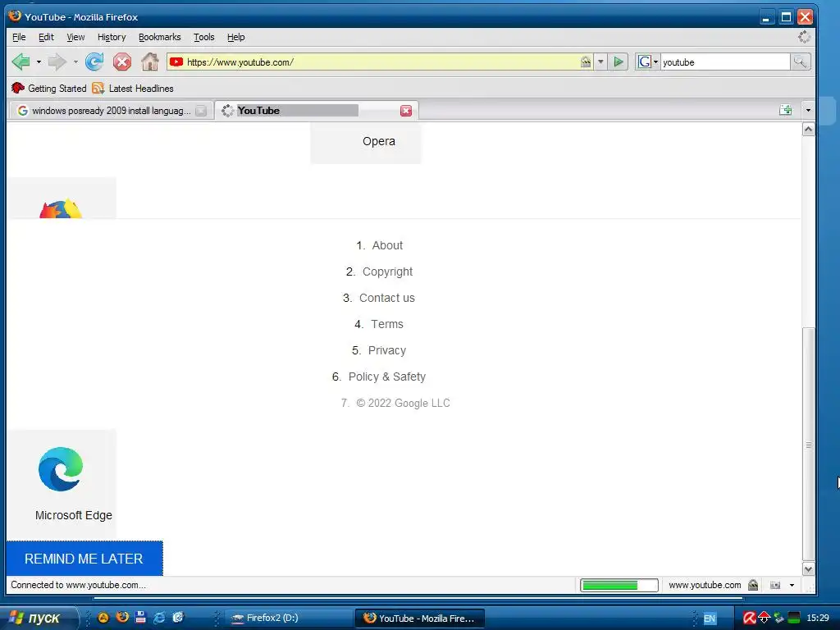The width and height of the screenshot is (840, 630).
Task: Open the Google search engine selector
Action: (648, 62)
